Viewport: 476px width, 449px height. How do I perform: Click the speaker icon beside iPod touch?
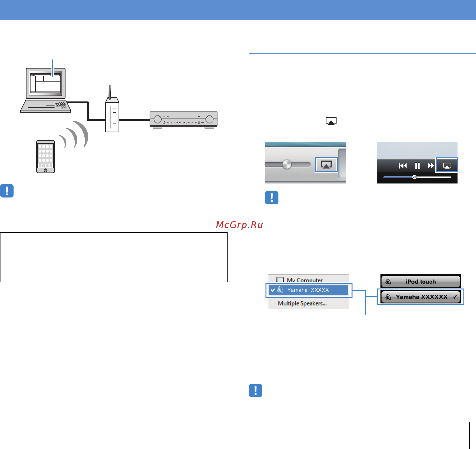click(x=388, y=282)
